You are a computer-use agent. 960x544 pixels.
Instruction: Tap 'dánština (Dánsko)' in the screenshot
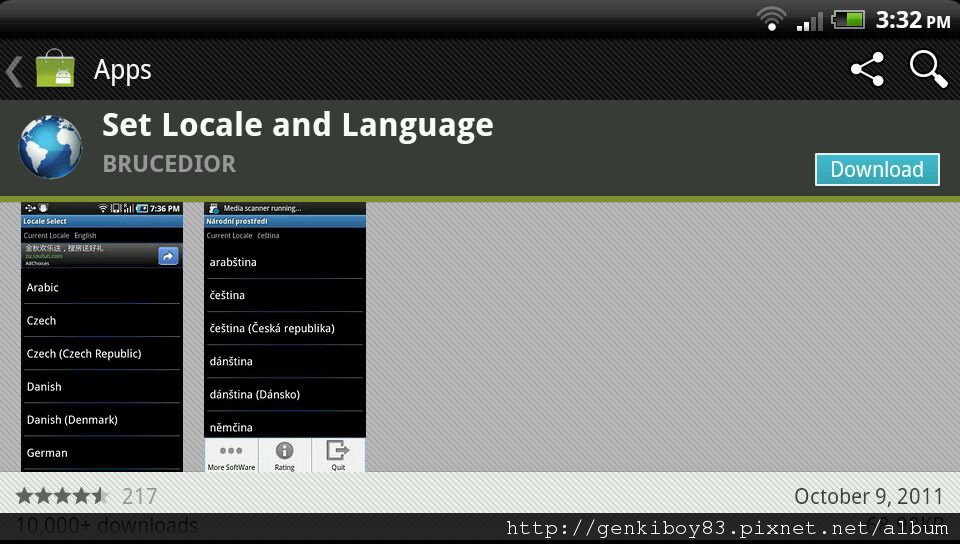[x=255, y=394]
